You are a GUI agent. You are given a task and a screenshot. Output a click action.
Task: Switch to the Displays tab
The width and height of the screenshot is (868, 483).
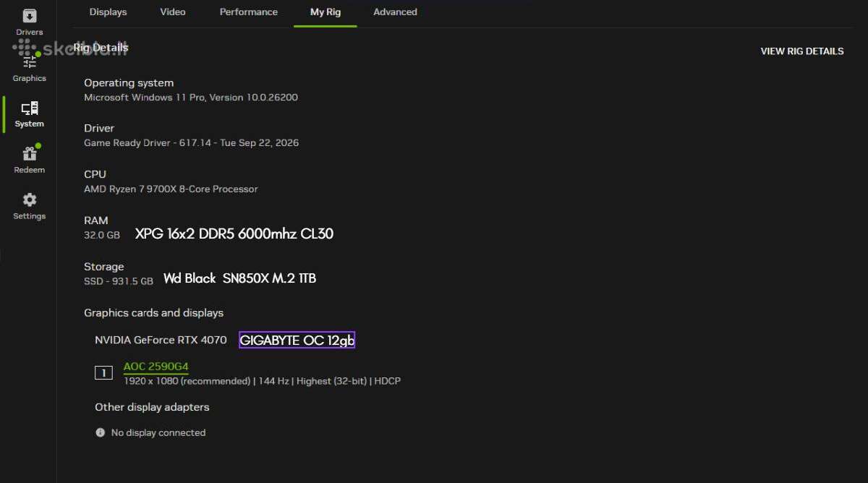[108, 12]
